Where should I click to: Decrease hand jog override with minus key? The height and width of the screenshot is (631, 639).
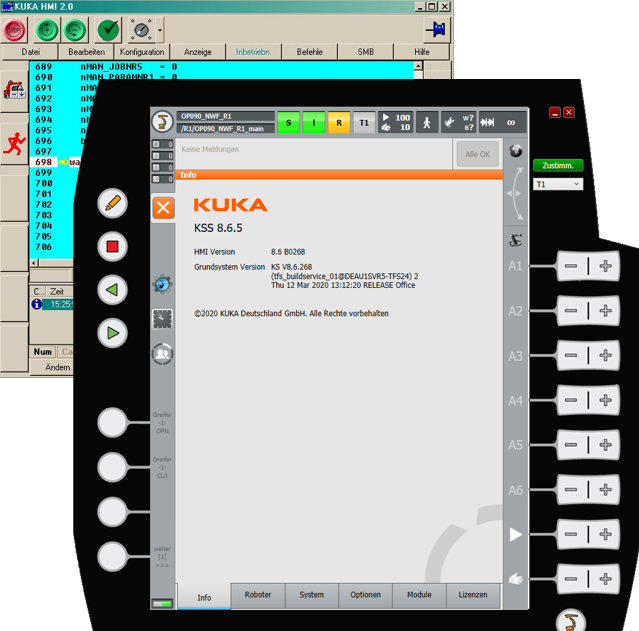(571, 579)
